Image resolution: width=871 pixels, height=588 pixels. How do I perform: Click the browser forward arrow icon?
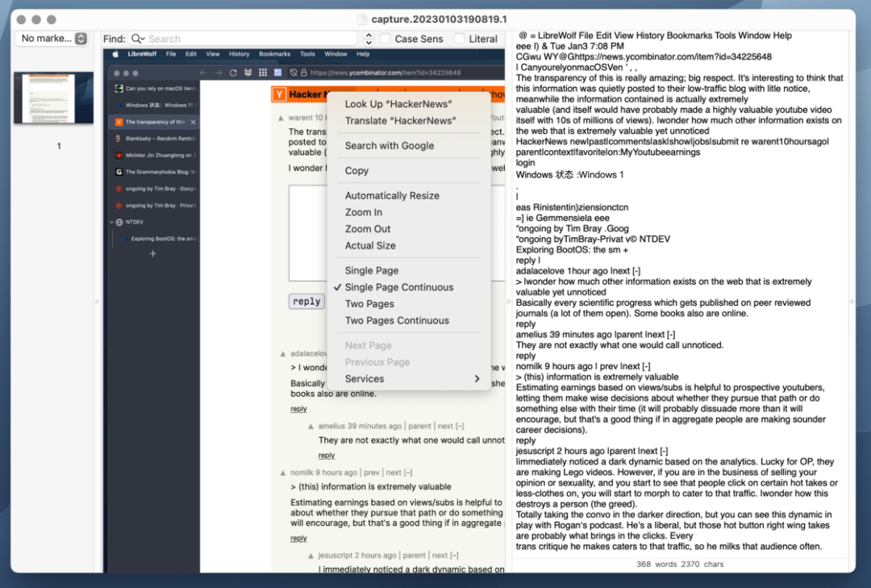218,73
